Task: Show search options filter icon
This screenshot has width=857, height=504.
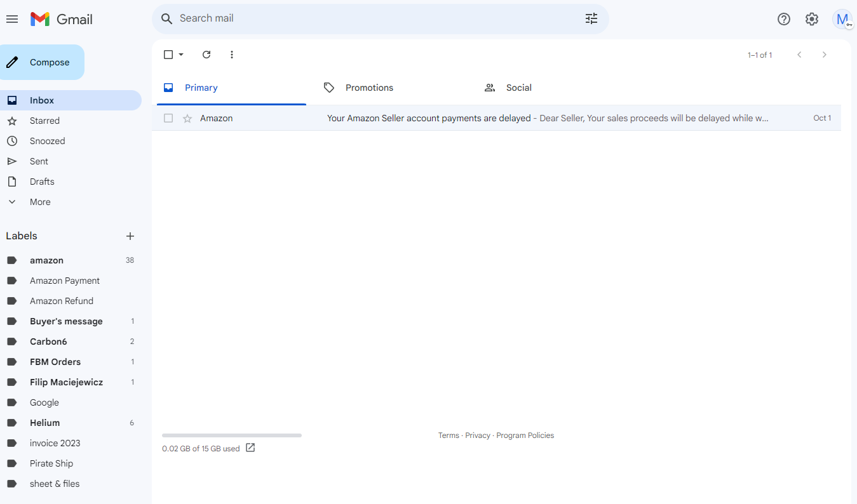Action: coord(591,19)
